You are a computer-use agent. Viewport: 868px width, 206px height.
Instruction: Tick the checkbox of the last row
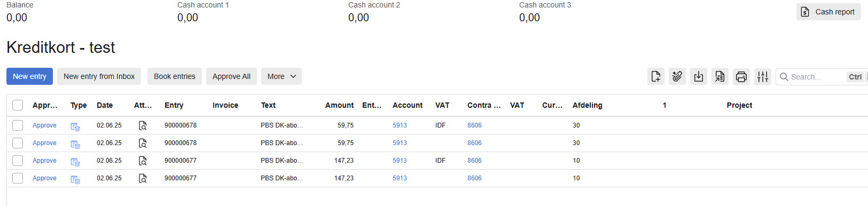coord(18,178)
